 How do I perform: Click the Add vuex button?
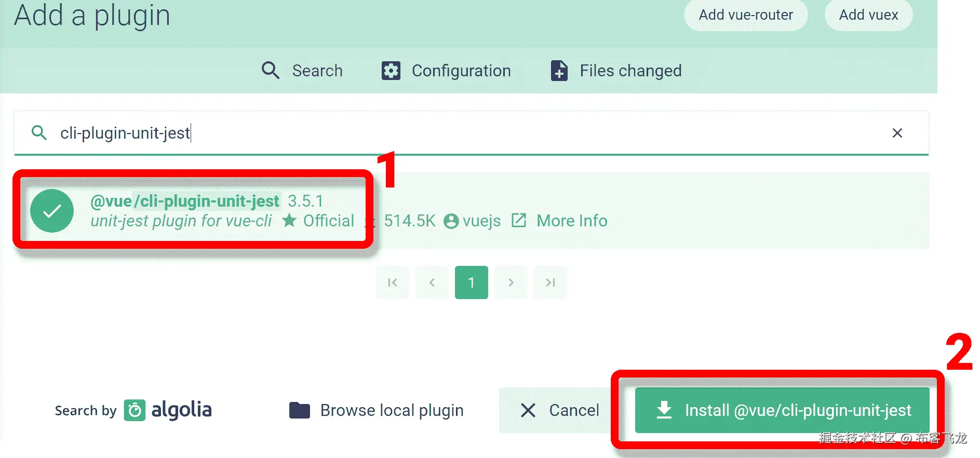tap(868, 15)
